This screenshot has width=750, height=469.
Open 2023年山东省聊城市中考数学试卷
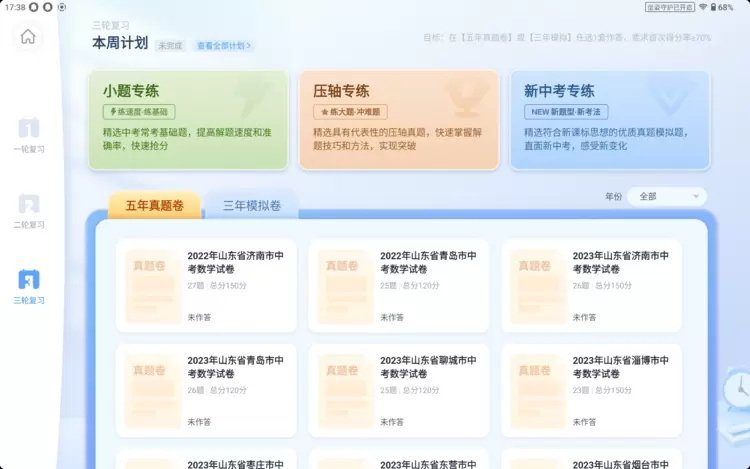point(398,390)
